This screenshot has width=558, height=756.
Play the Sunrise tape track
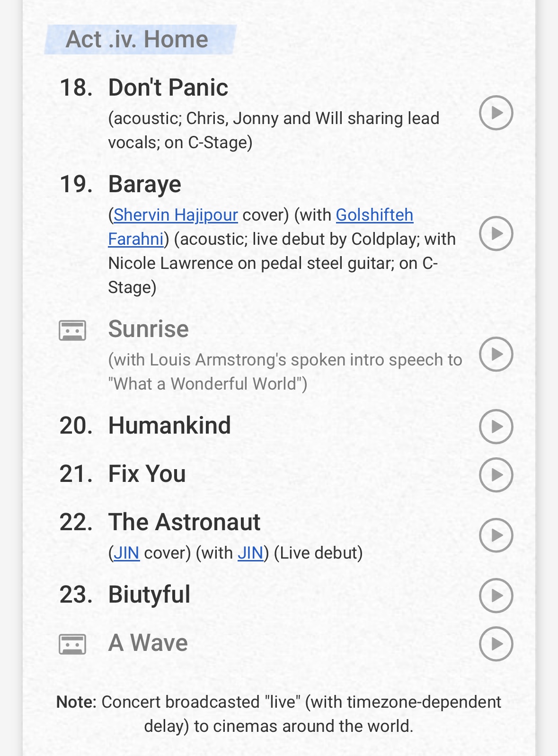[496, 354]
